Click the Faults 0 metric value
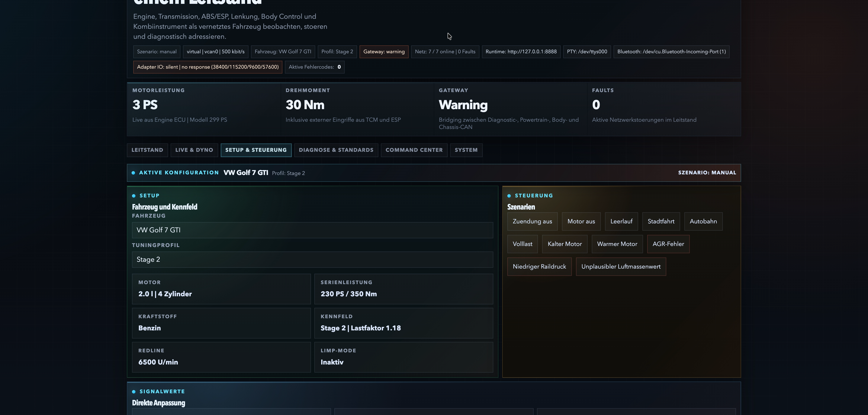Image resolution: width=868 pixels, height=415 pixels. (x=596, y=105)
